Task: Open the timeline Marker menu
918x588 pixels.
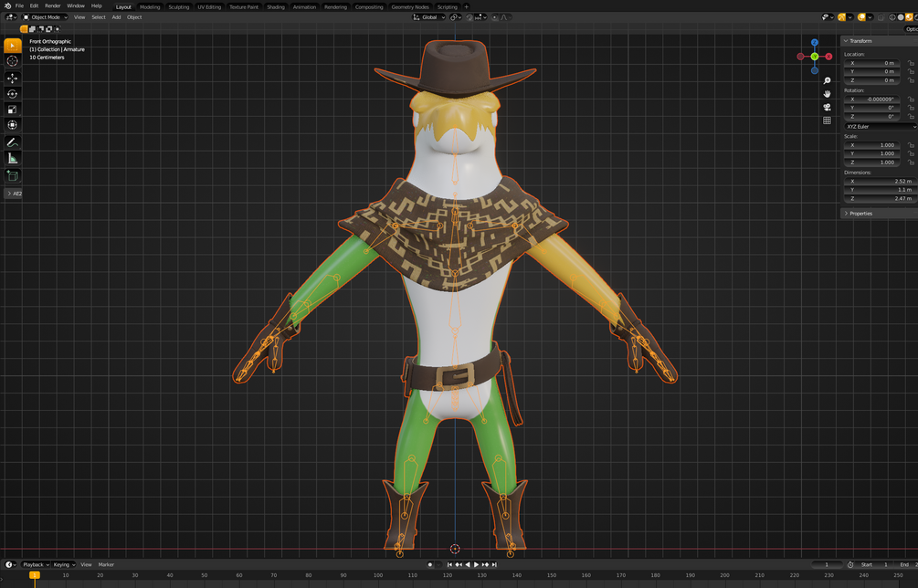Action: click(x=106, y=564)
